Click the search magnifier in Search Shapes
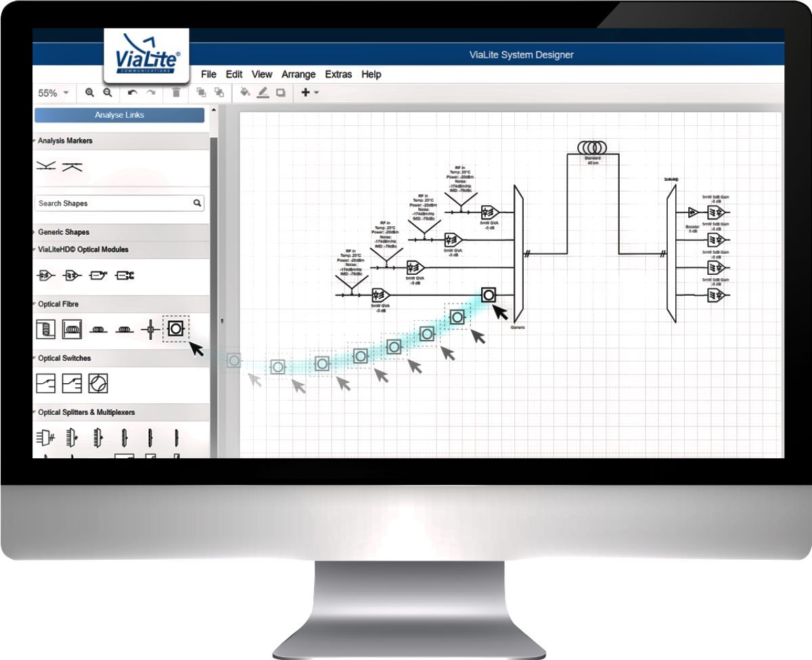 [x=198, y=203]
